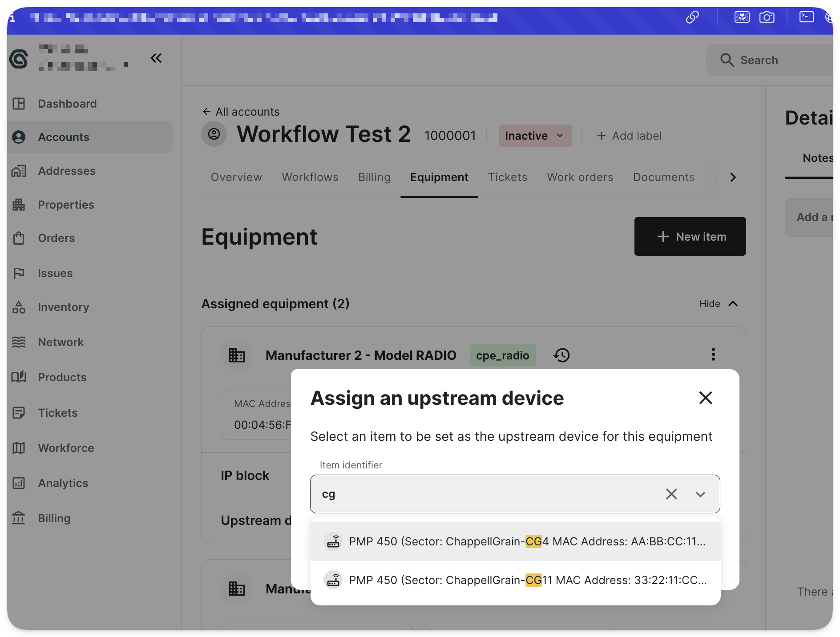The width and height of the screenshot is (840, 637).
Task: Switch to the Work orders tab
Action: coord(580,177)
